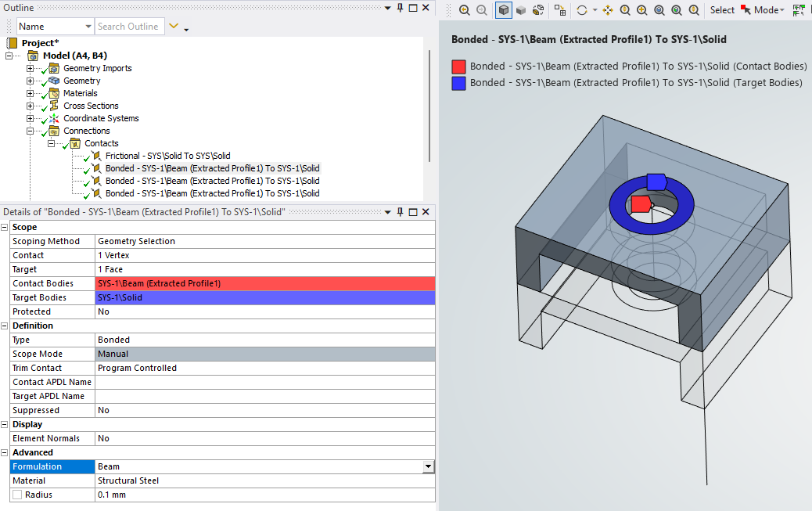
Task: Click the Contact '1 Vertex' field
Action: (265, 255)
